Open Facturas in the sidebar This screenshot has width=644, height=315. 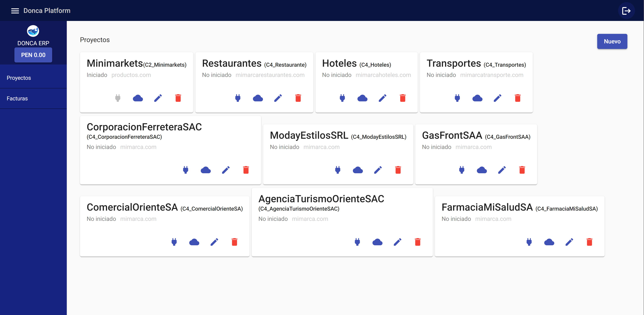tap(33, 98)
